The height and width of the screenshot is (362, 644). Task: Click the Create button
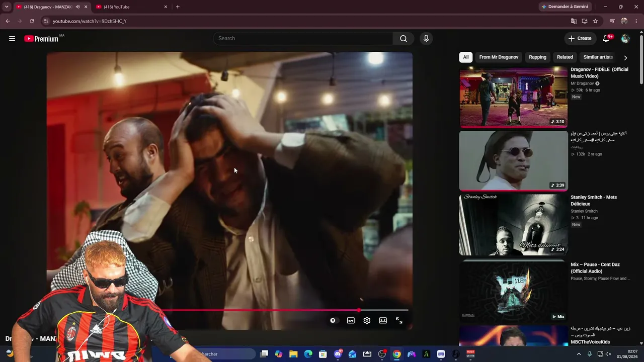(580, 39)
